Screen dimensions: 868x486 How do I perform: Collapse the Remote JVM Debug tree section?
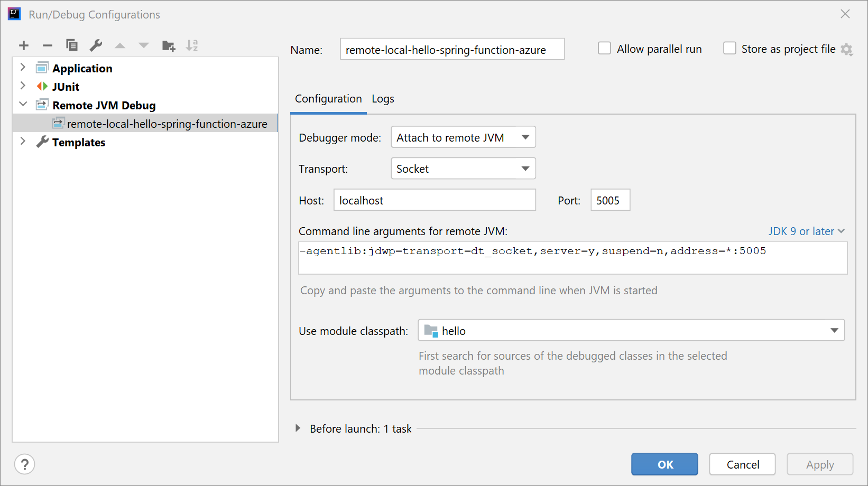click(23, 104)
